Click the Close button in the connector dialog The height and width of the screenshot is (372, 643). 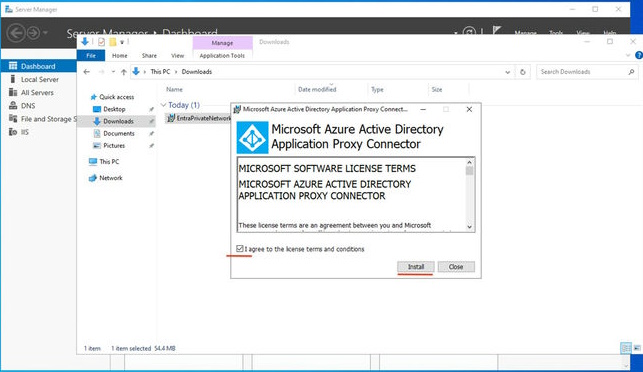pyautogui.click(x=456, y=267)
